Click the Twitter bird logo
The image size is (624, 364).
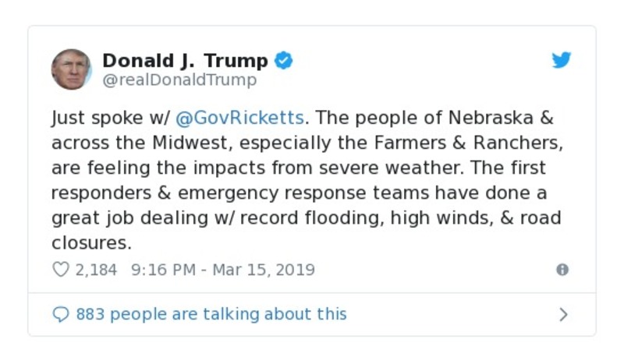[x=562, y=61]
